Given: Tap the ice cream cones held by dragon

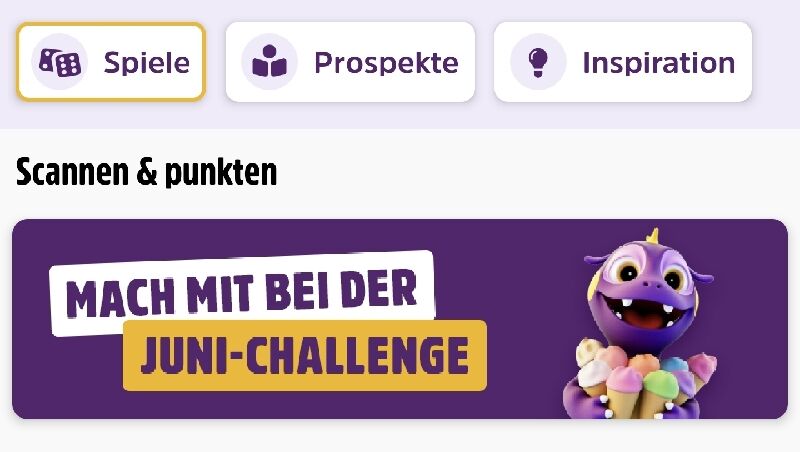Looking at the screenshot, I should [x=644, y=380].
